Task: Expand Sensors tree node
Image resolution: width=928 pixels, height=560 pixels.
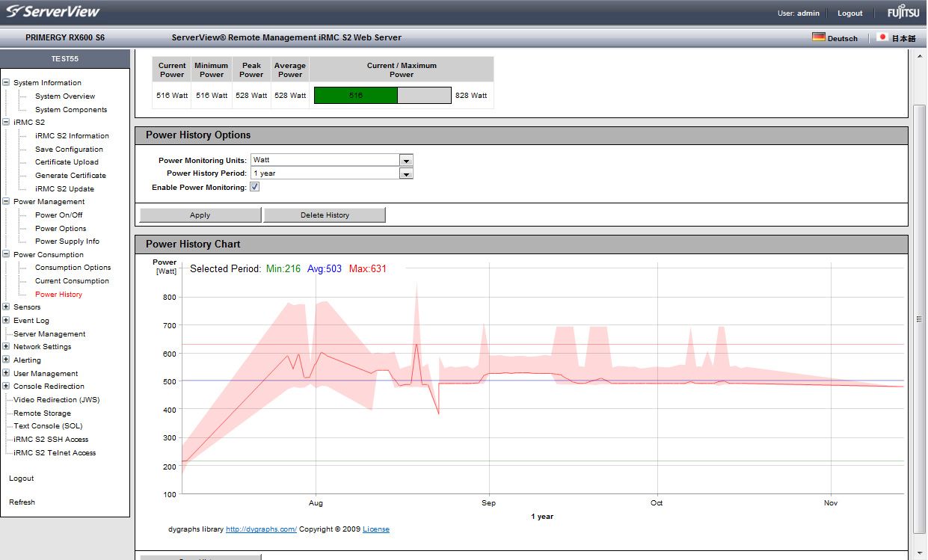Action: pos(6,307)
